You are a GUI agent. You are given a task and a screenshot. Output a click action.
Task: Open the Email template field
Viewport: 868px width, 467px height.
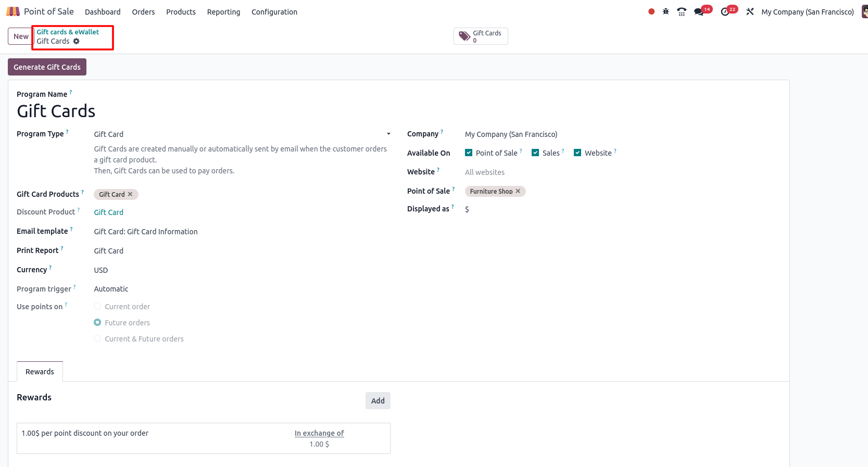tap(242, 232)
